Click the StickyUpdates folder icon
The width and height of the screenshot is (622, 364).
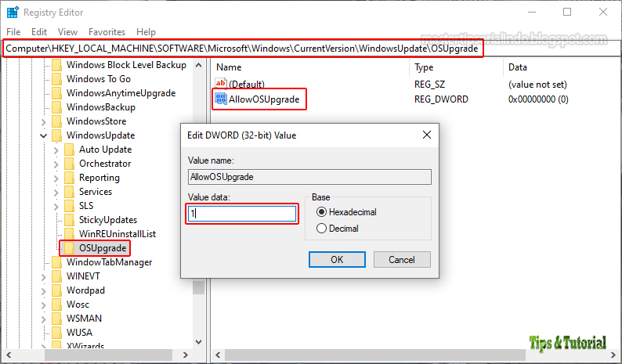coord(70,220)
